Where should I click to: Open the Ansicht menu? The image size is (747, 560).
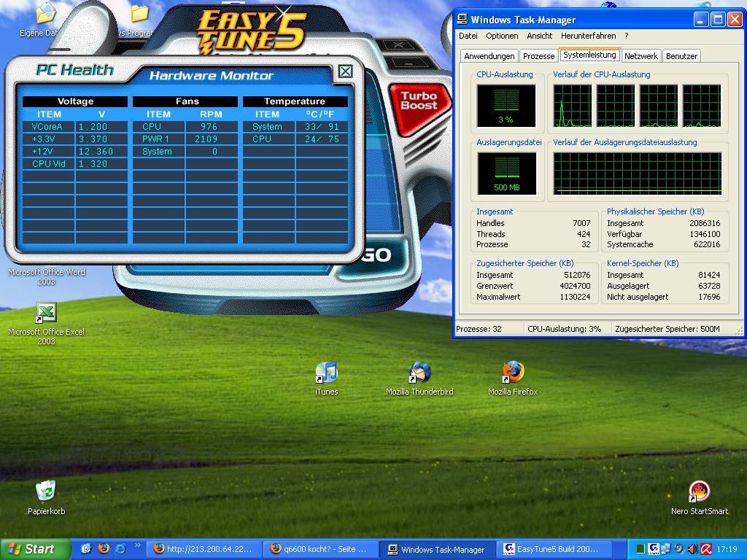pyautogui.click(x=539, y=36)
